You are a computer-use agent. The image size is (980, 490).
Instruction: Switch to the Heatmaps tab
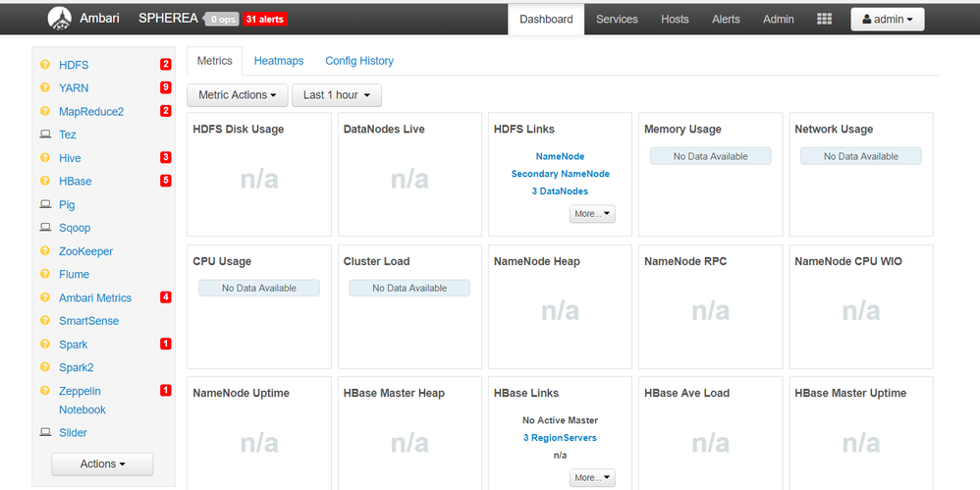click(279, 61)
